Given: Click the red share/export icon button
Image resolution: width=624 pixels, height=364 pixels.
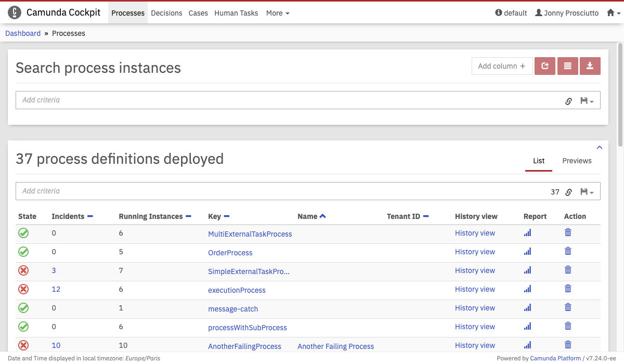Looking at the screenshot, I should click(544, 66).
